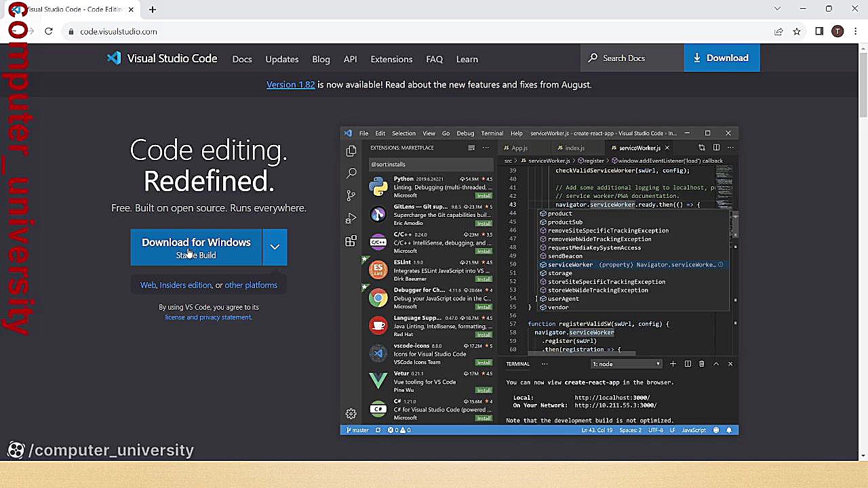Select the App.js editor tab

(519, 148)
